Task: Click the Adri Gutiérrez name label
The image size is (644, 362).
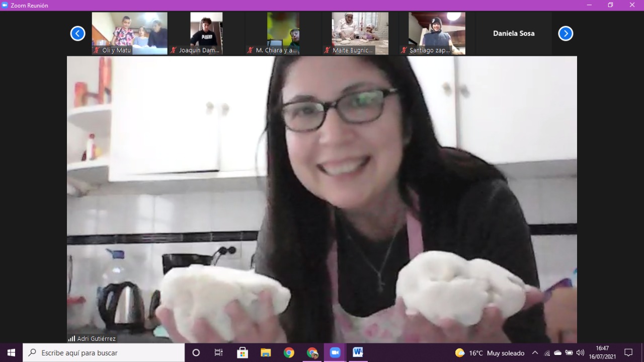Action: click(x=97, y=339)
